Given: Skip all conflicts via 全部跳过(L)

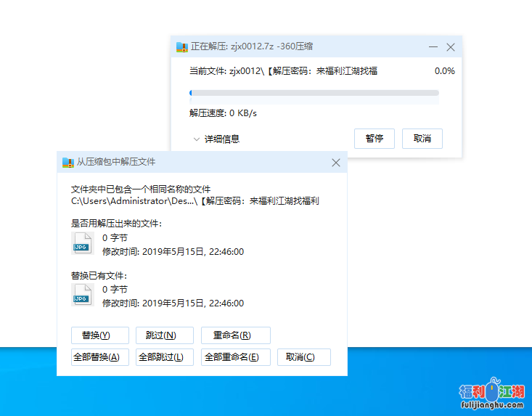Looking at the screenshot, I should pos(164,357).
